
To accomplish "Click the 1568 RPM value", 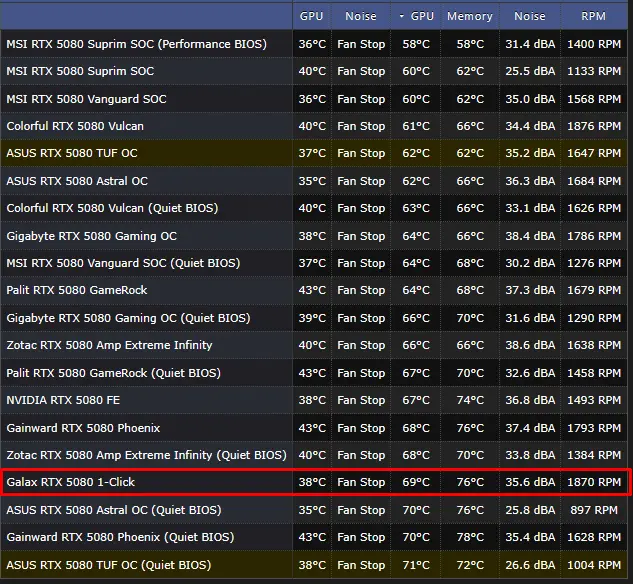I will pos(594,99).
